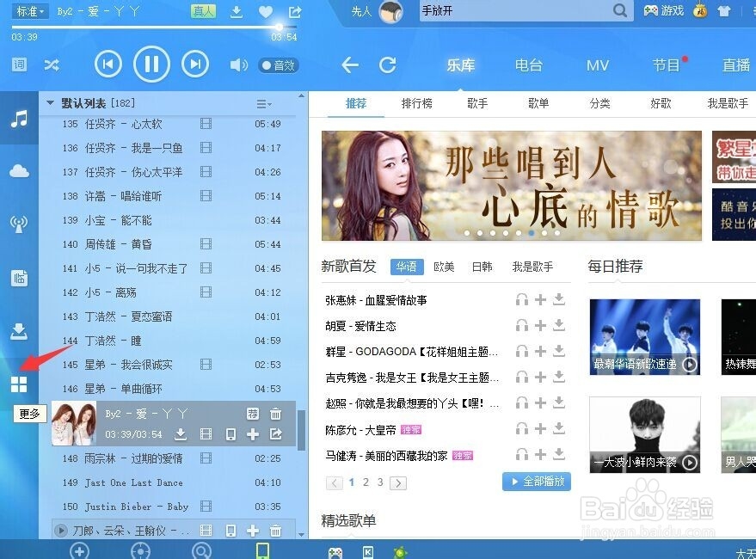
Task: Select the 歌手 sub-tab
Action: pyautogui.click(x=477, y=103)
